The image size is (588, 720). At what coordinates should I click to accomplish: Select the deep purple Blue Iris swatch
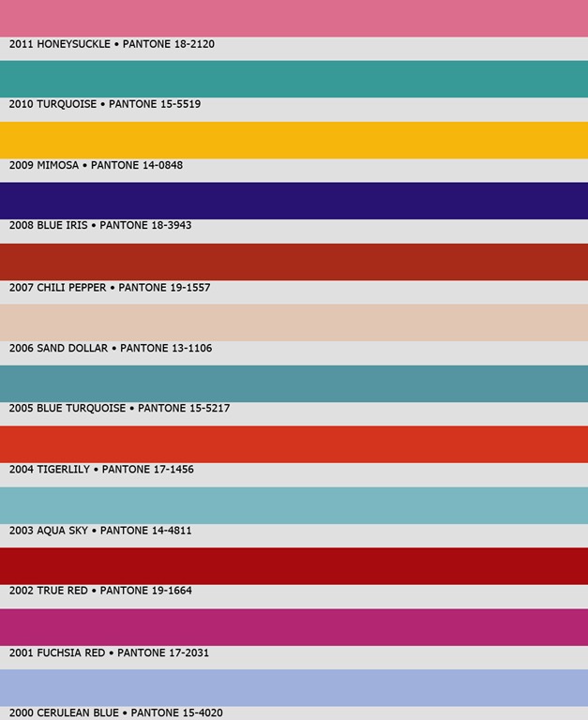pos(294,201)
